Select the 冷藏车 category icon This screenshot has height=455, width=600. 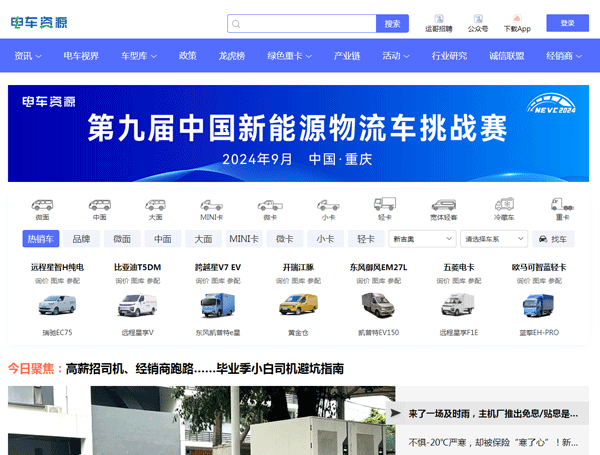pyautogui.click(x=504, y=204)
